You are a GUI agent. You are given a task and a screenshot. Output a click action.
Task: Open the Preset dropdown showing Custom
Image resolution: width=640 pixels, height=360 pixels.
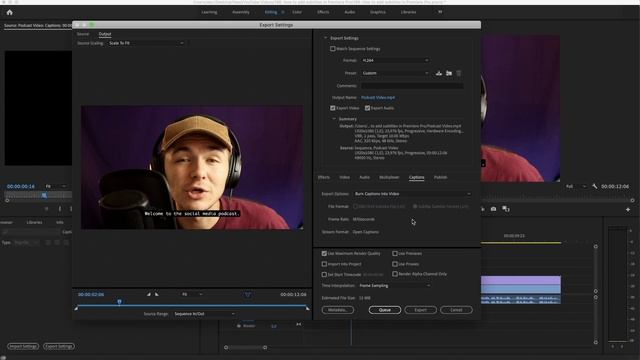tap(395, 73)
